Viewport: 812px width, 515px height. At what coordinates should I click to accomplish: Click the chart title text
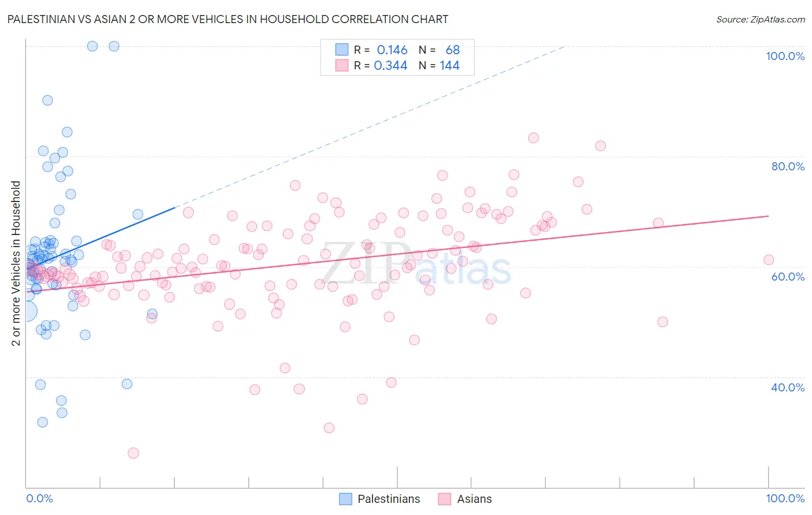pos(228,19)
